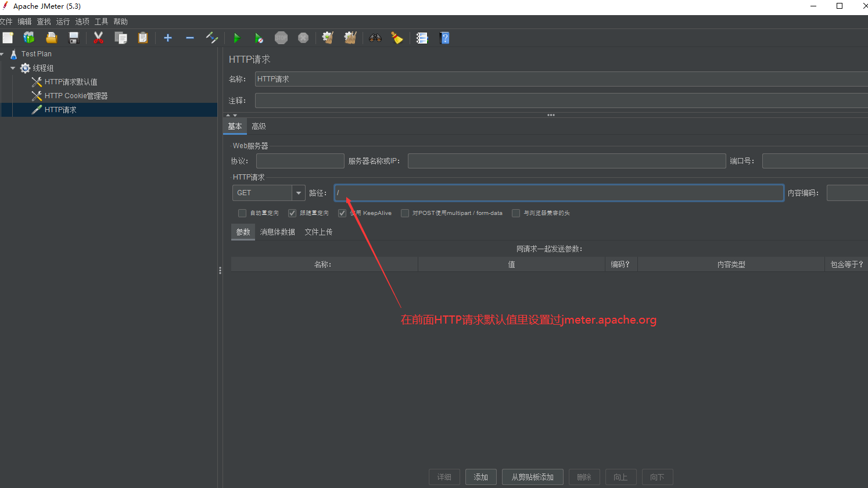Click the JMeter feather icon in title bar
868x488 pixels.
tap(5, 6)
